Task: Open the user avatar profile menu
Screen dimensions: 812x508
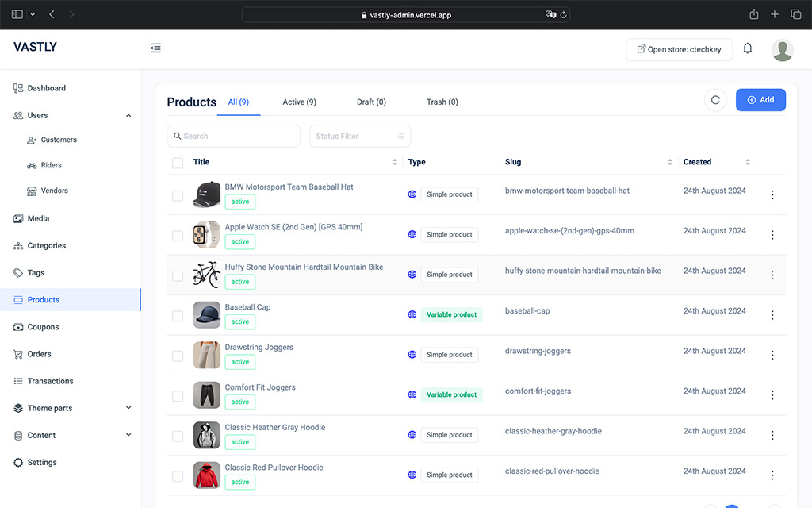Action: (782, 50)
